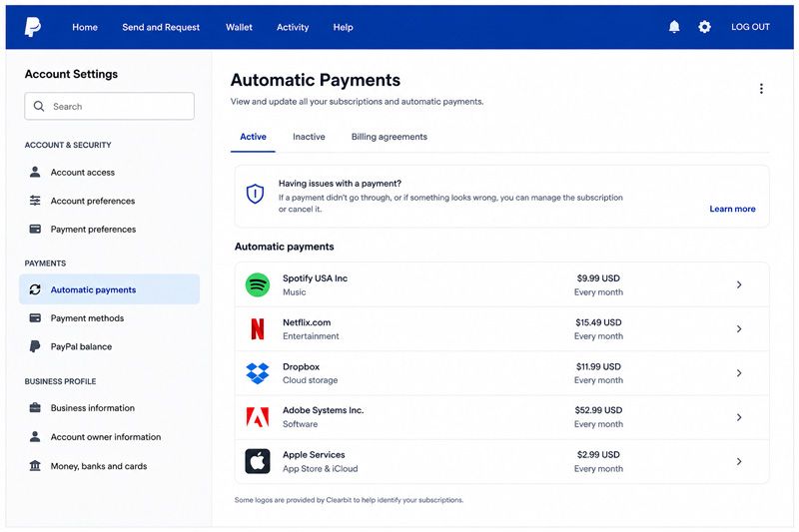Screen dimensions: 799x532
Task: Expand the Dropbox chevron
Action: 739,373
